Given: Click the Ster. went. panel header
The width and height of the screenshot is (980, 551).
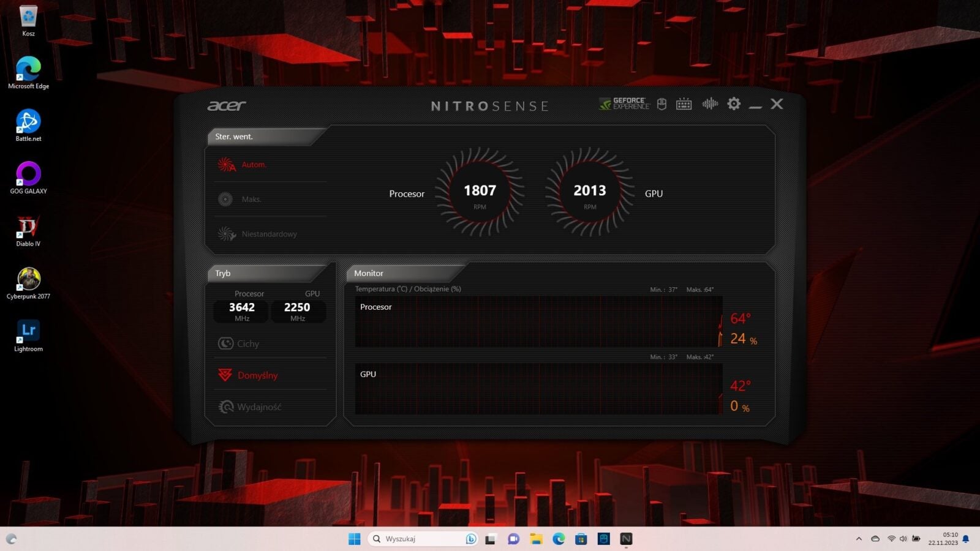Looking at the screenshot, I should click(x=267, y=137).
